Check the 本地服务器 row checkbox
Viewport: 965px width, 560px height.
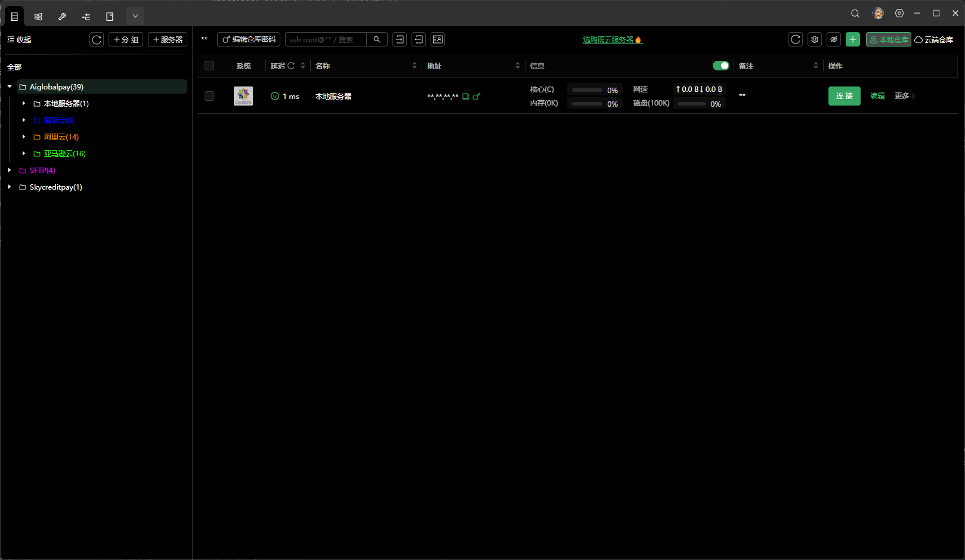point(209,96)
